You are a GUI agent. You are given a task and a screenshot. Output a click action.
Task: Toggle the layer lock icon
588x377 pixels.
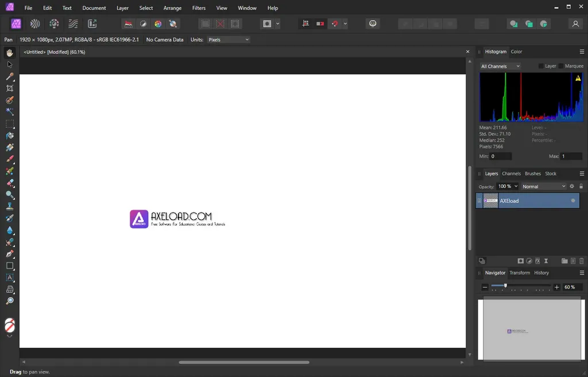coord(581,186)
